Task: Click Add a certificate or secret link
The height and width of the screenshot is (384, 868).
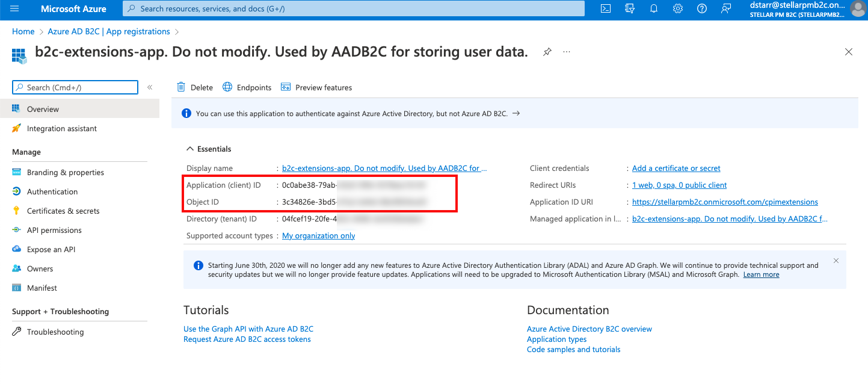Action: pyautogui.click(x=676, y=169)
